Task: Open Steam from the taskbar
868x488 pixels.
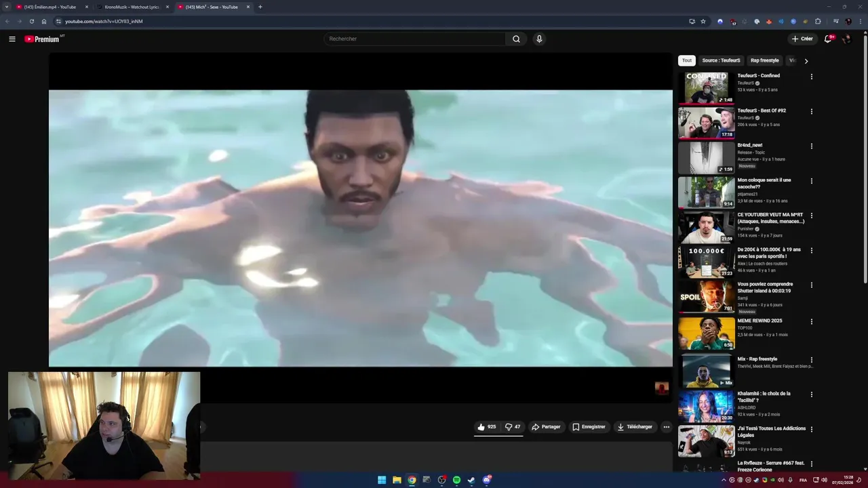Action: tap(471, 480)
